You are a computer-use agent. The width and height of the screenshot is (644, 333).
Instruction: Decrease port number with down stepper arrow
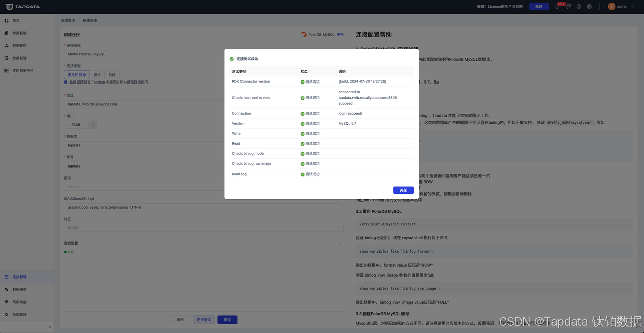tap(93, 126)
